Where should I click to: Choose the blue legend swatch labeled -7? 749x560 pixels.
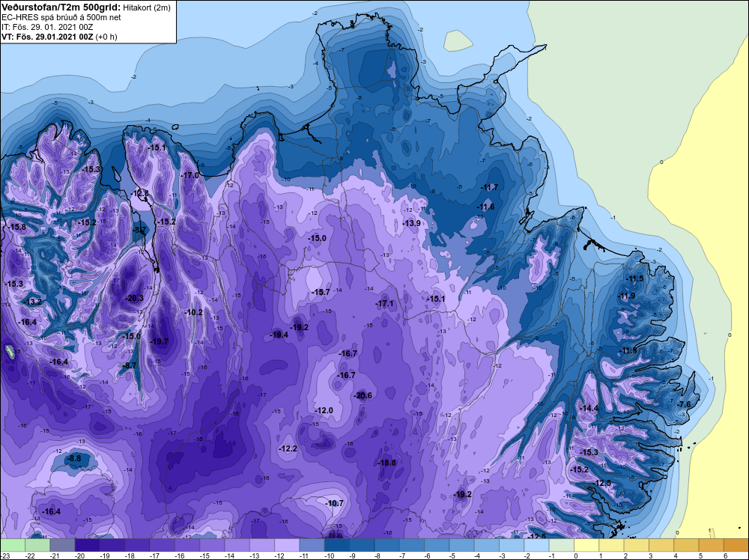[x=412, y=545]
